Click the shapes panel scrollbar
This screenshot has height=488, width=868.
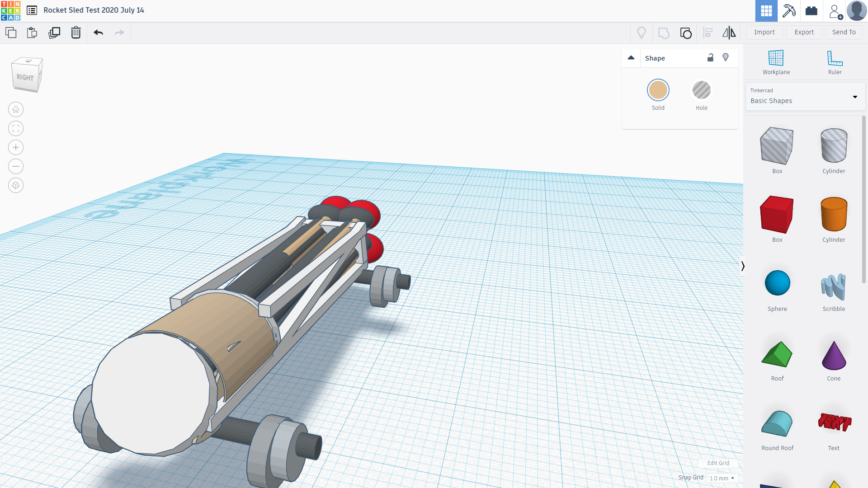863,199
